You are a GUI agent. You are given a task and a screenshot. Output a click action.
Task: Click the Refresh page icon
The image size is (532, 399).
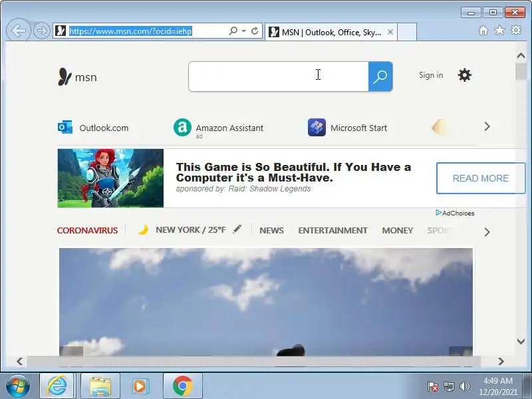coord(255,31)
